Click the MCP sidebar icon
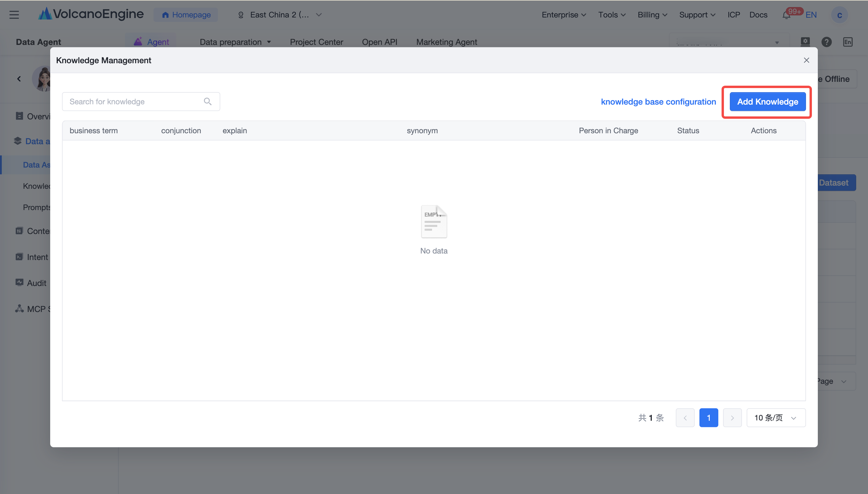868x494 pixels. click(19, 309)
